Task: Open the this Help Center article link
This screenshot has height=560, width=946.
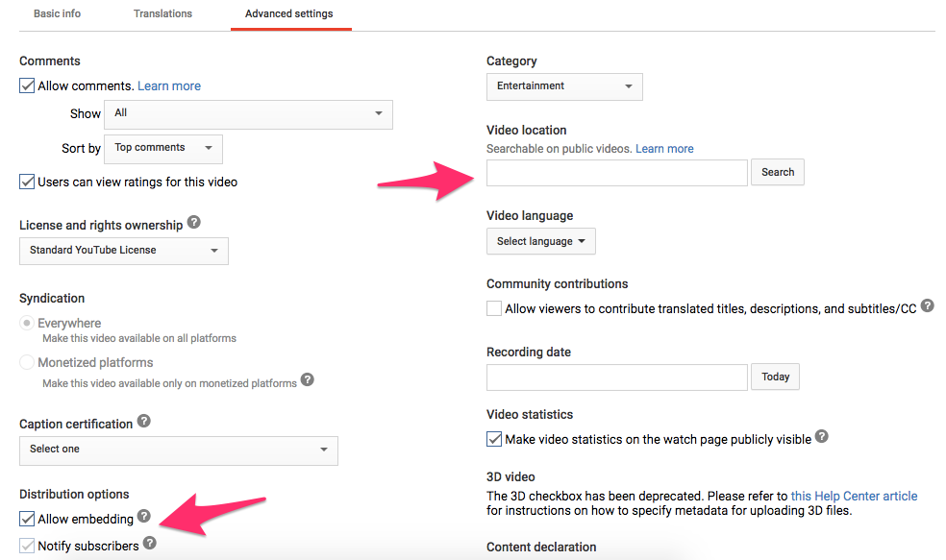Action: (x=854, y=496)
